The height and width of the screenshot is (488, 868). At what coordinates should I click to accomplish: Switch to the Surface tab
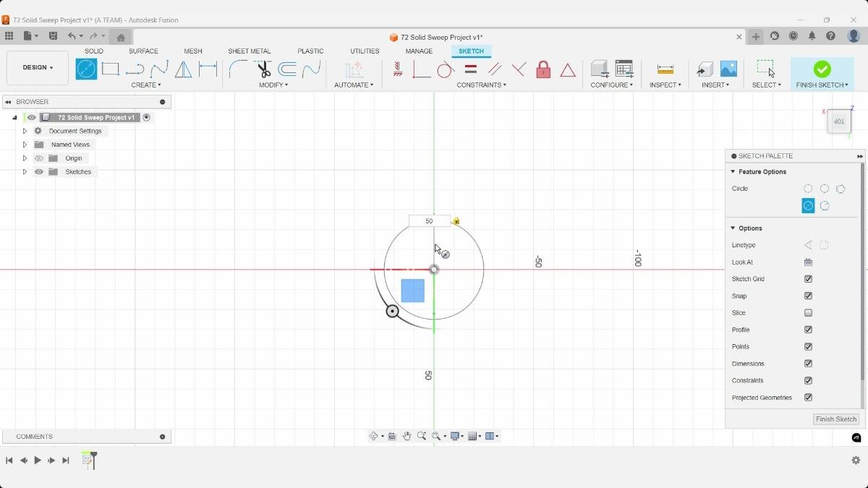tap(143, 51)
